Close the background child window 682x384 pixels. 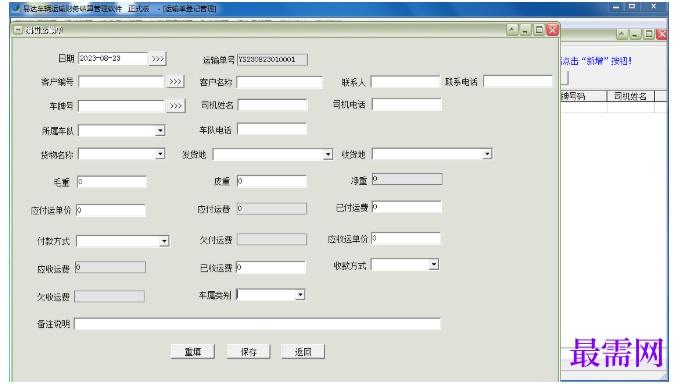(x=662, y=34)
